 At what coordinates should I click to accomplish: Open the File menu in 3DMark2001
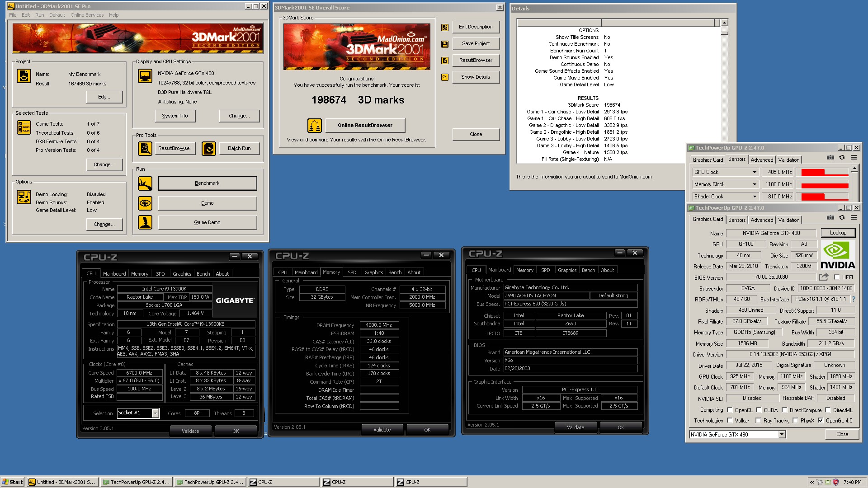13,15
